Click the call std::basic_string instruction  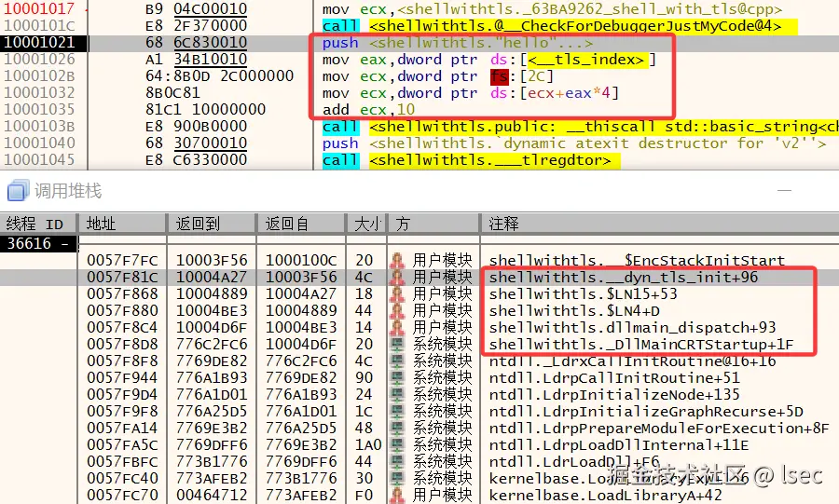(581, 126)
